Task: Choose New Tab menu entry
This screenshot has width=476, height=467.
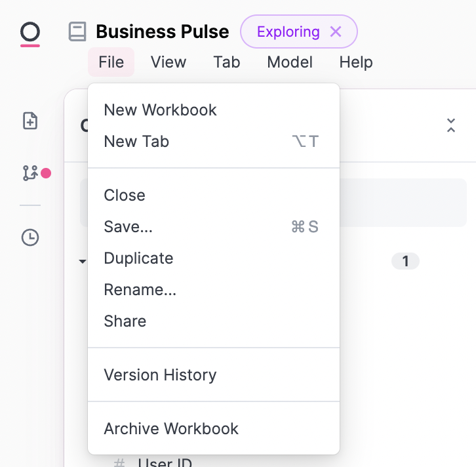Action: click(136, 141)
